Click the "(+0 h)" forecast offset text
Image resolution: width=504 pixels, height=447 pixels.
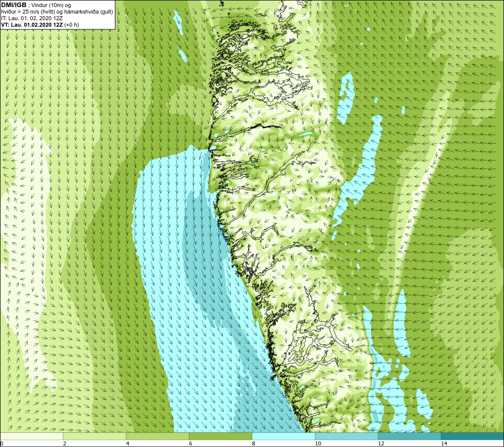tap(72, 25)
